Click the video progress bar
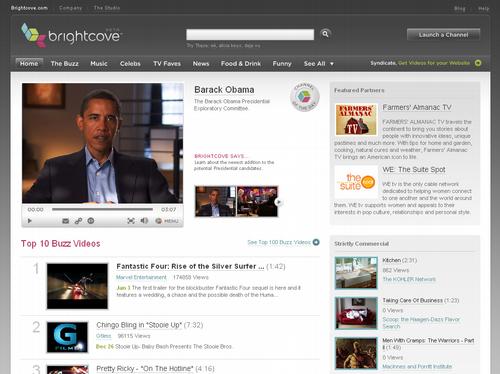The width and height of the screenshot is (500, 374). (x=102, y=209)
